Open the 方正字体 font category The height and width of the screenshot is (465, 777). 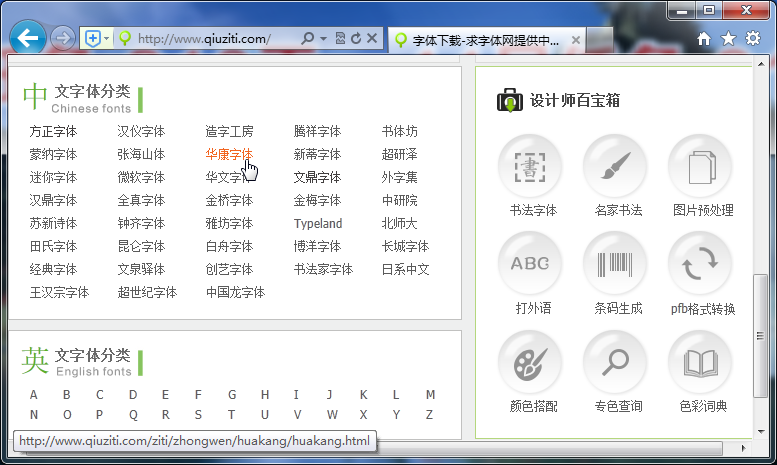(53, 131)
